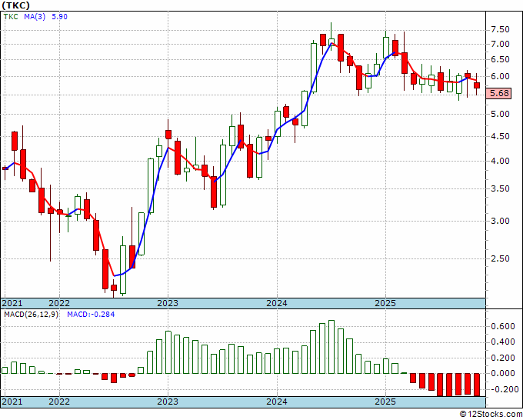Image resolution: width=523 pixels, height=420 pixels.
Task: Click the 6.00 price axis label
Action: (x=500, y=76)
